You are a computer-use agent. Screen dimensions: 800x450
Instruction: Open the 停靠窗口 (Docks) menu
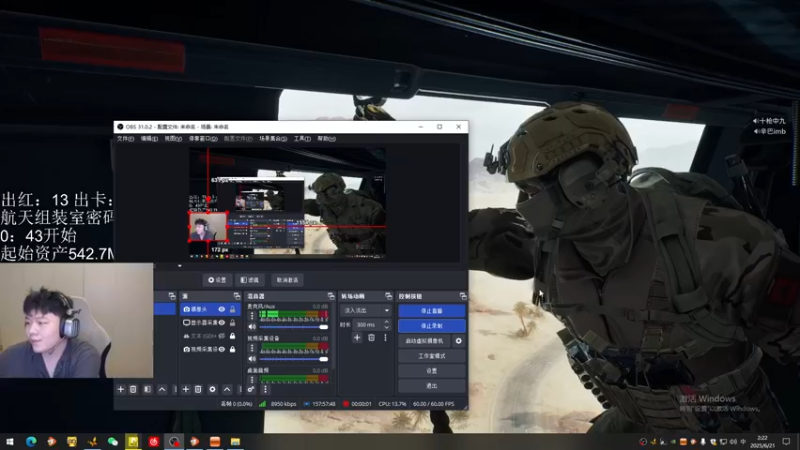[x=203, y=139]
